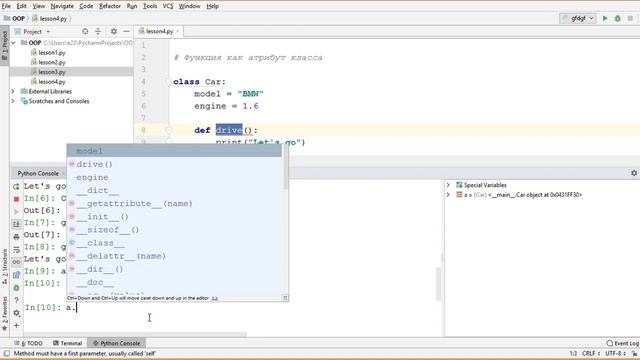The image size is (640, 360).
Task: Open the Project view selector dropdown
Action: point(32,31)
